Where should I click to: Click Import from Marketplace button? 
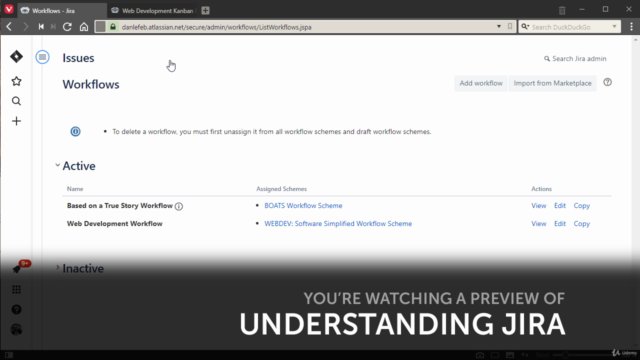(x=552, y=83)
